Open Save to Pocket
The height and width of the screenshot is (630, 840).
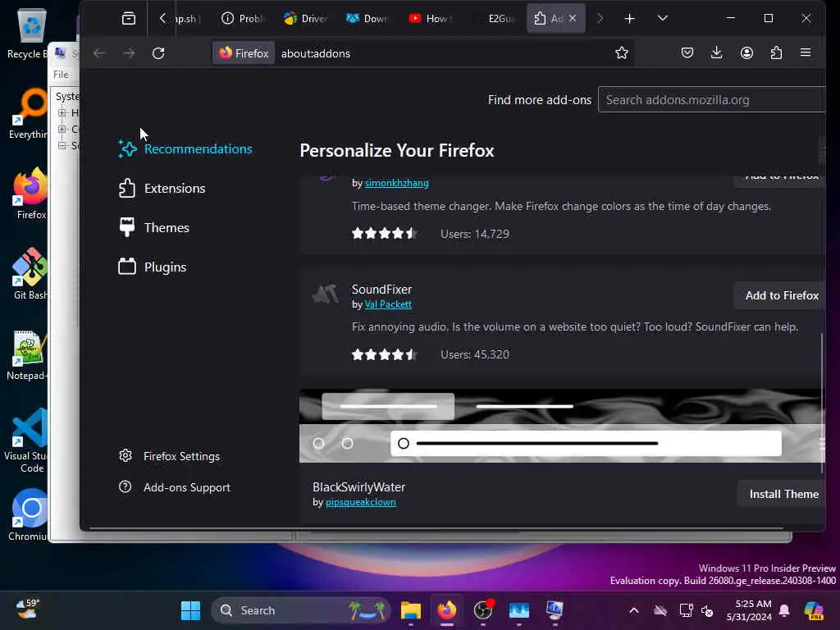[687, 52]
